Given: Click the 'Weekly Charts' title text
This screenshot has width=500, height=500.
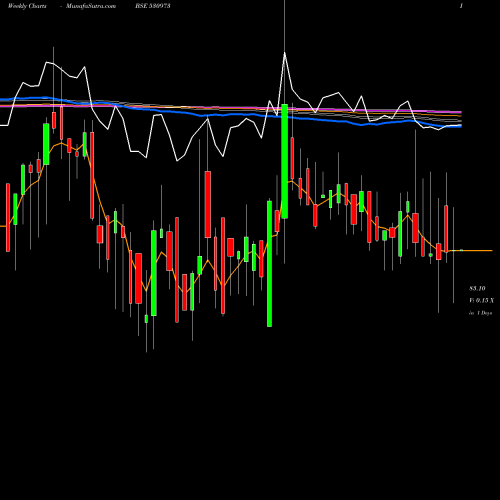Looking at the screenshot, I should point(27,6).
